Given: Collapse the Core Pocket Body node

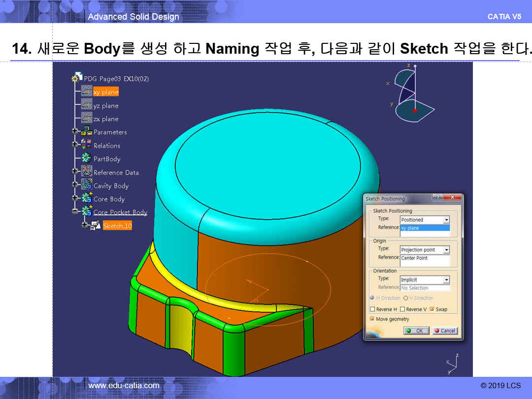Looking at the screenshot, I should 75,212.
